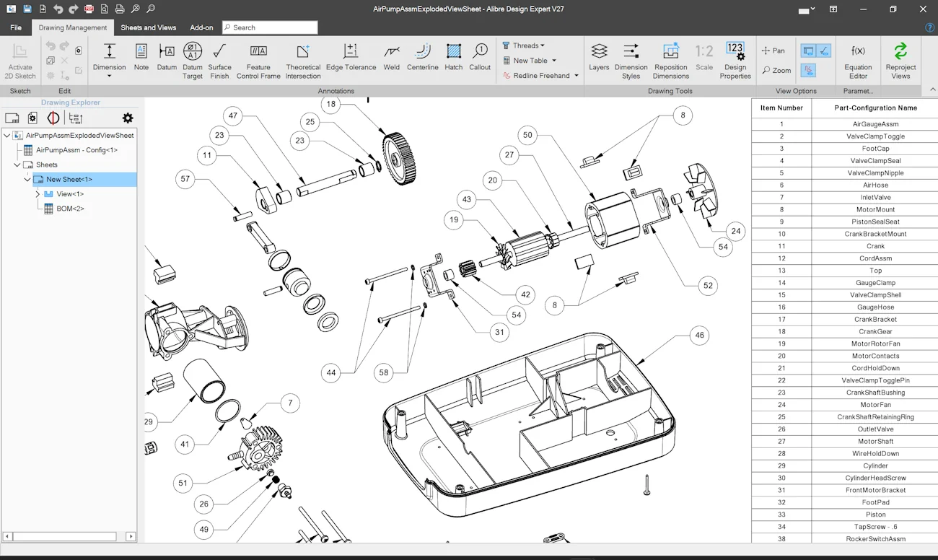The image size is (938, 560).
Task: Open Design Properties
Action: [735, 61]
